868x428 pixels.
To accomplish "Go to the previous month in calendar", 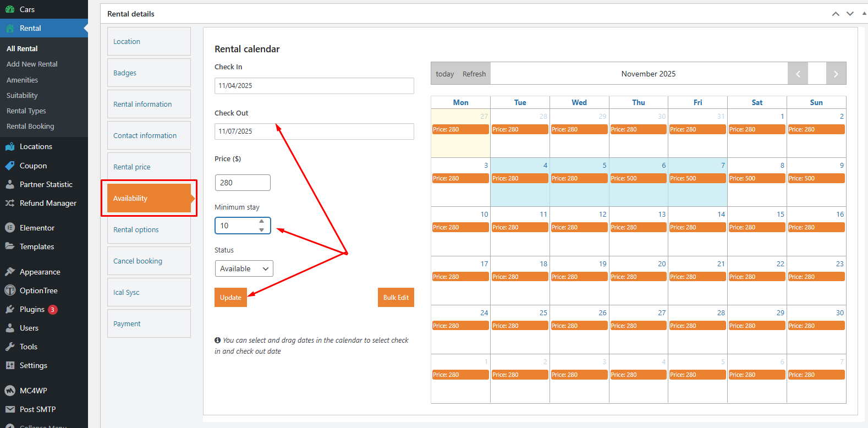I will [x=798, y=74].
